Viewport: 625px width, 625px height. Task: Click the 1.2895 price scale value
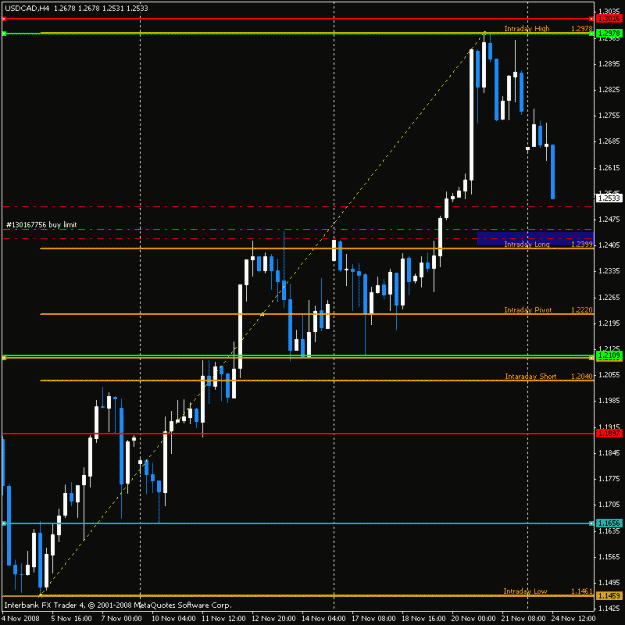tap(609, 64)
